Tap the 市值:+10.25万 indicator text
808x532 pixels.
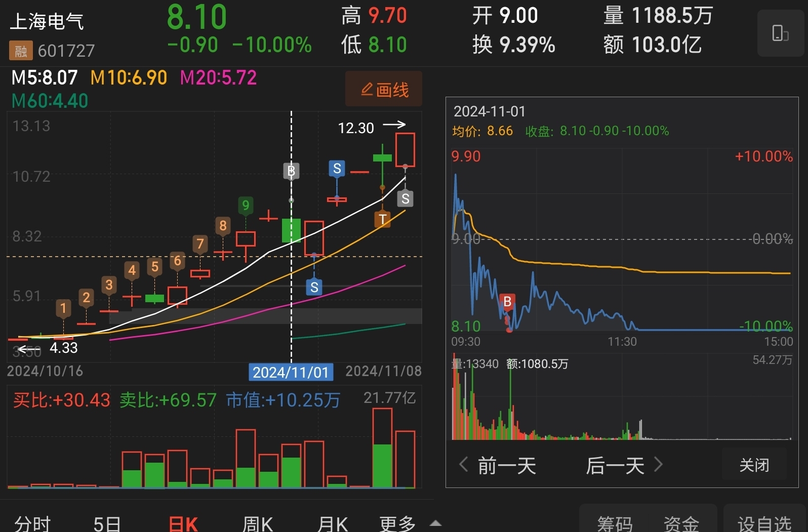pos(283,400)
